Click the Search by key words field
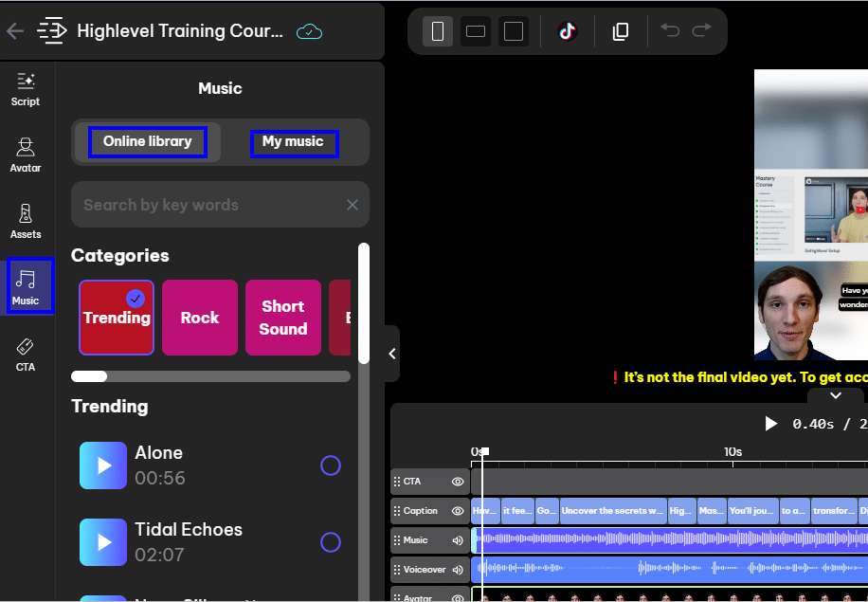The image size is (868, 602). [220, 205]
